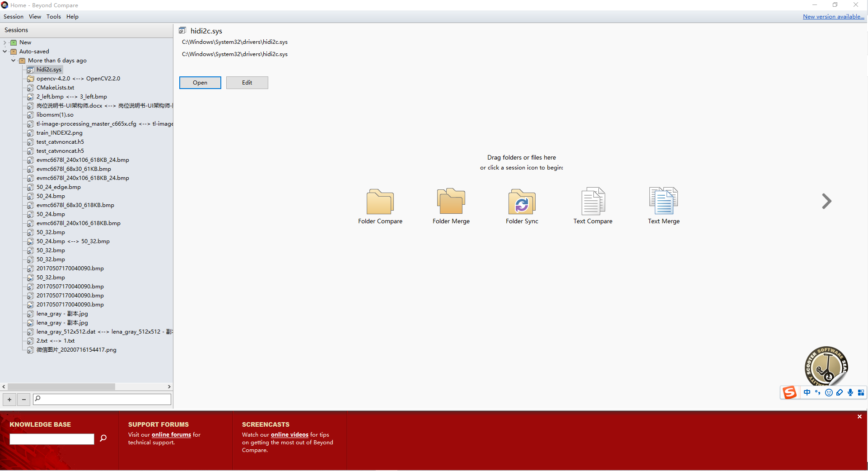The image size is (868, 471).
Task: Close the red support banner
Action: pyautogui.click(x=859, y=417)
